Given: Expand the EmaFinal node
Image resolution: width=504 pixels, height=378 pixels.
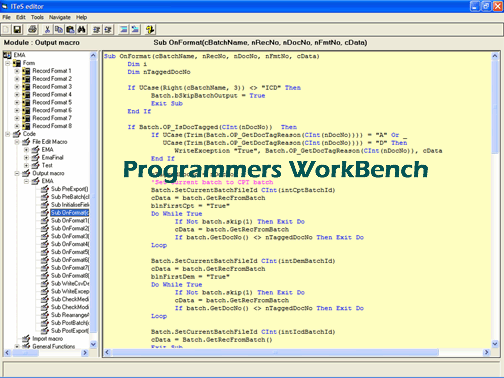Looking at the screenshot, I should 26,158.
